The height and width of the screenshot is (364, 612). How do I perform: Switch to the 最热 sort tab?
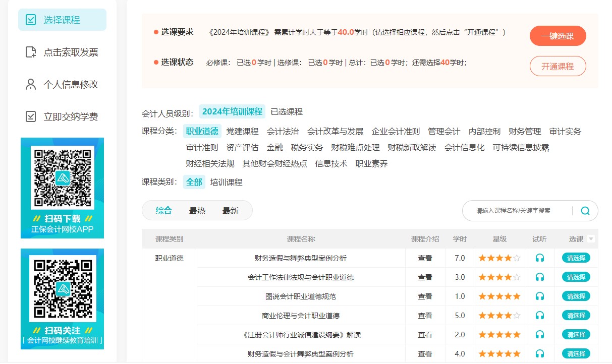(x=197, y=211)
